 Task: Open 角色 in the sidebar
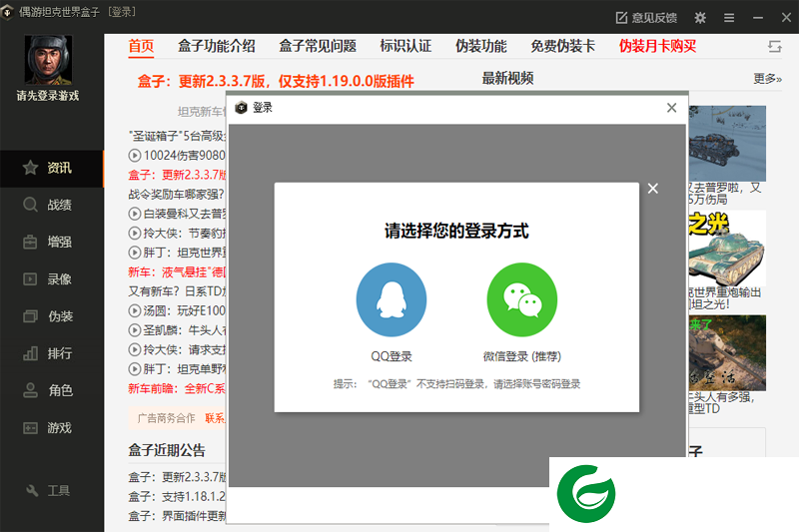click(x=52, y=390)
